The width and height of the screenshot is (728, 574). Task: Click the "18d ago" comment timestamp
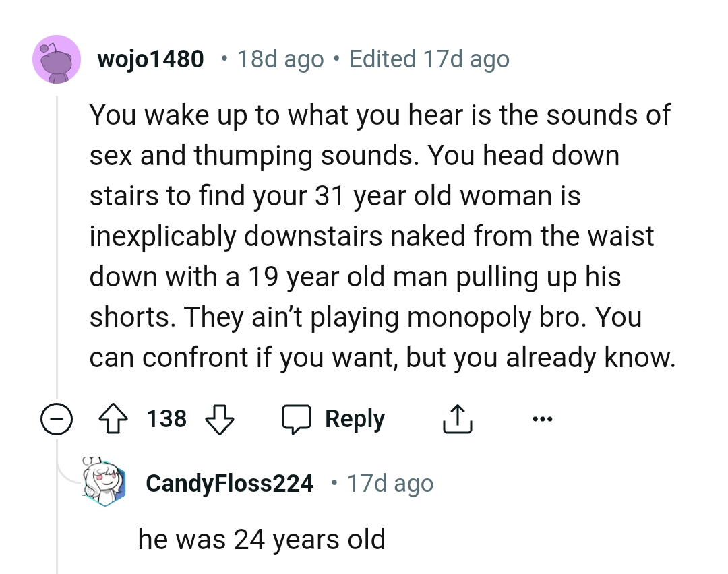tap(280, 59)
